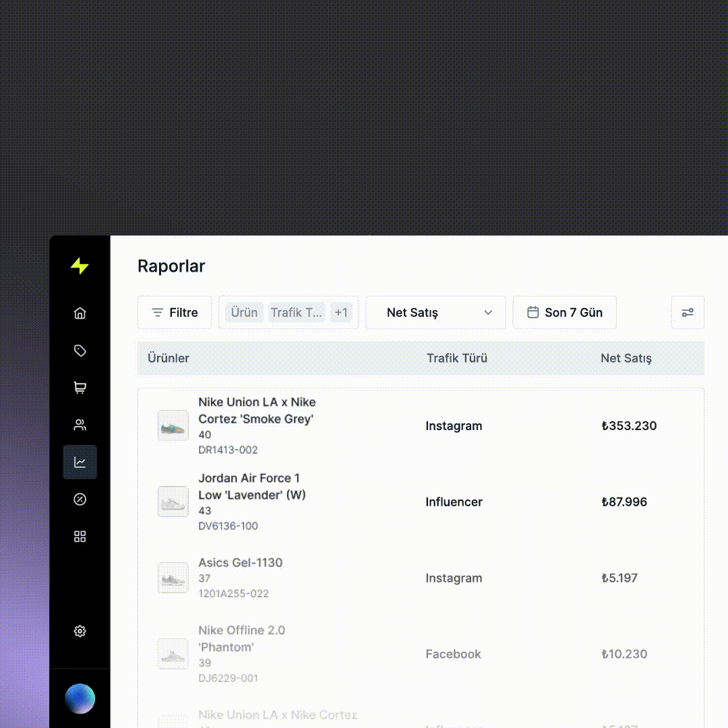Open the apps grid icon in sidebar
The image size is (728, 728).
coord(80,537)
